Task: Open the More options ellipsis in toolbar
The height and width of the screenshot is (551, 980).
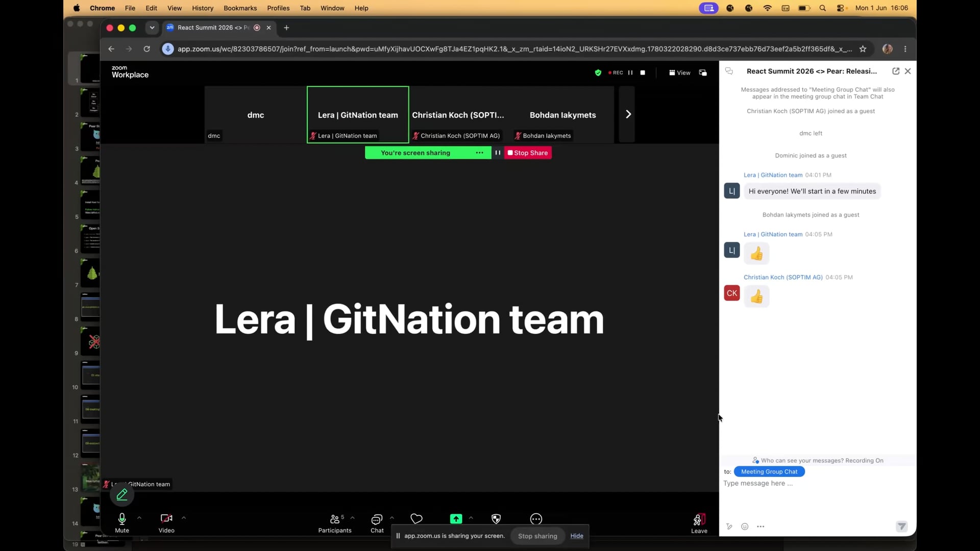Action: [x=536, y=519]
